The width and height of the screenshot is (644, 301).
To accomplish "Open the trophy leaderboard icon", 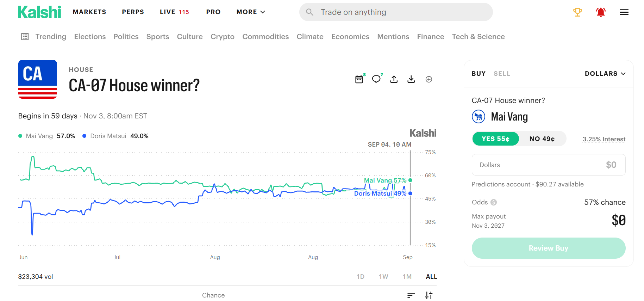I will click(x=577, y=12).
